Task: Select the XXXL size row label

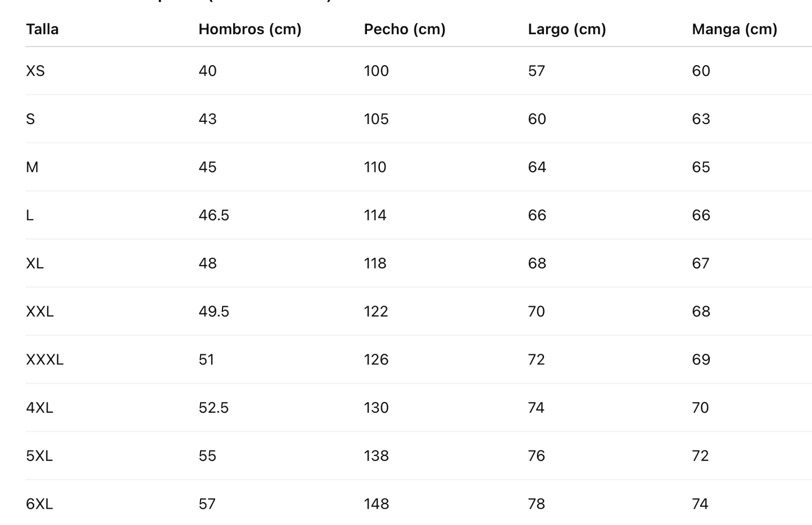Action: [x=45, y=360]
